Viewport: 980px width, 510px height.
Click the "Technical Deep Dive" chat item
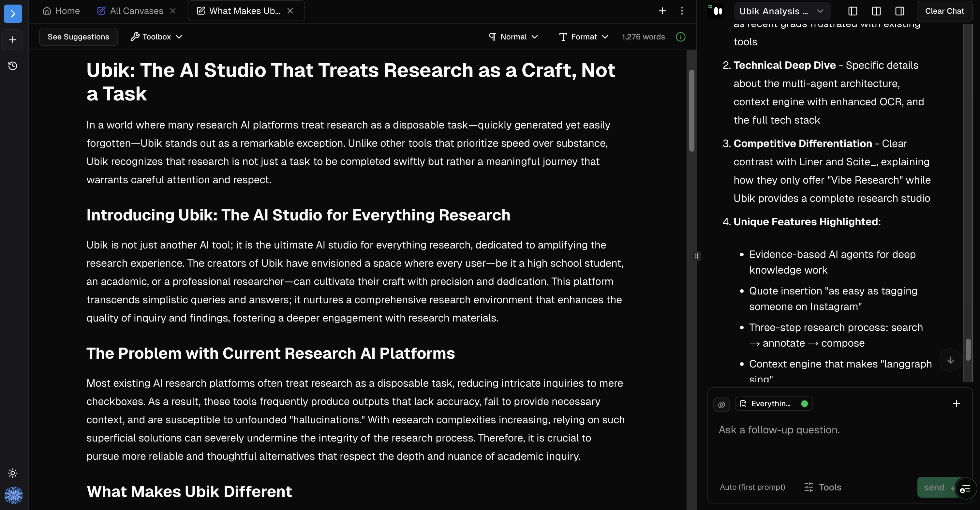point(784,65)
